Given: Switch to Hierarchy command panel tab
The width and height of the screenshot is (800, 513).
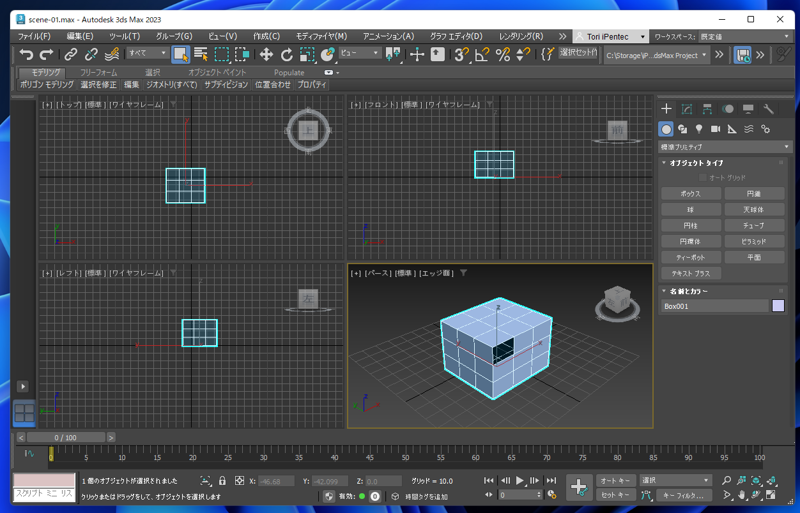Looking at the screenshot, I should click(707, 109).
